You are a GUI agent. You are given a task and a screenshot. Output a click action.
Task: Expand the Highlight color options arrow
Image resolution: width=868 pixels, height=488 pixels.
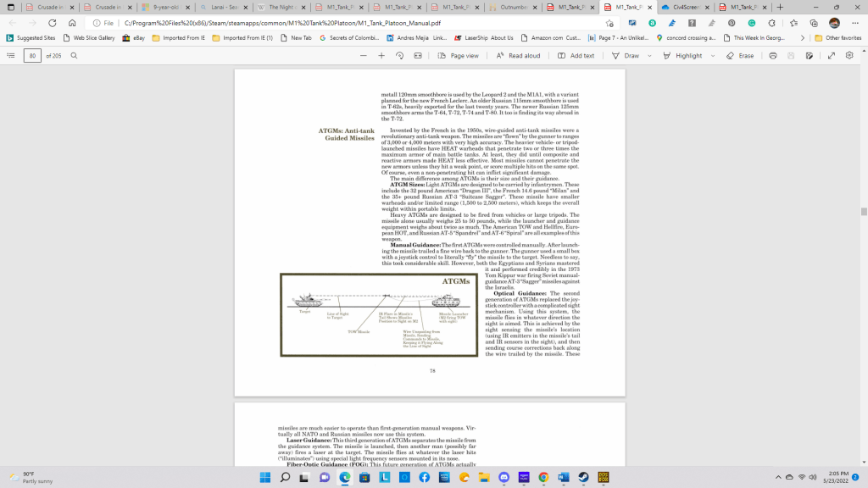pos(711,55)
